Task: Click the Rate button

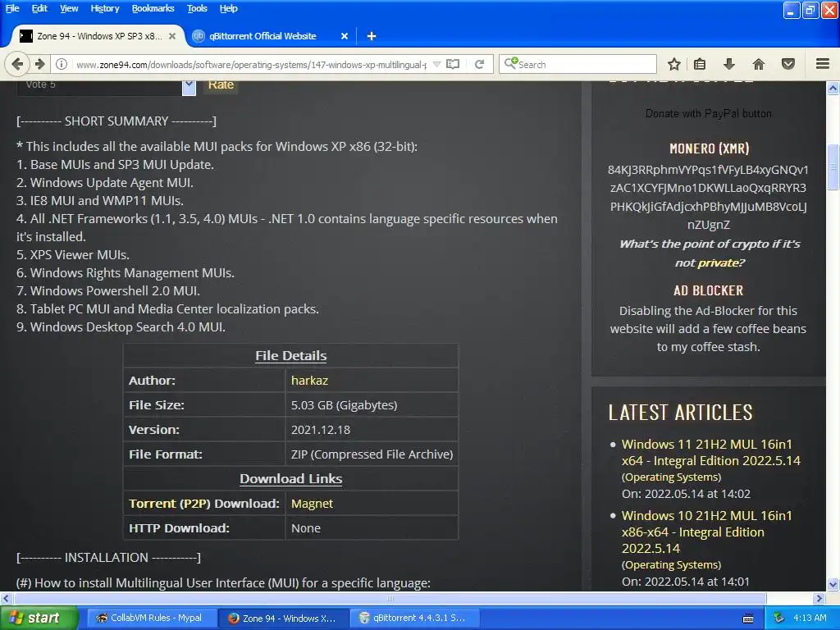Action: click(x=221, y=84)
